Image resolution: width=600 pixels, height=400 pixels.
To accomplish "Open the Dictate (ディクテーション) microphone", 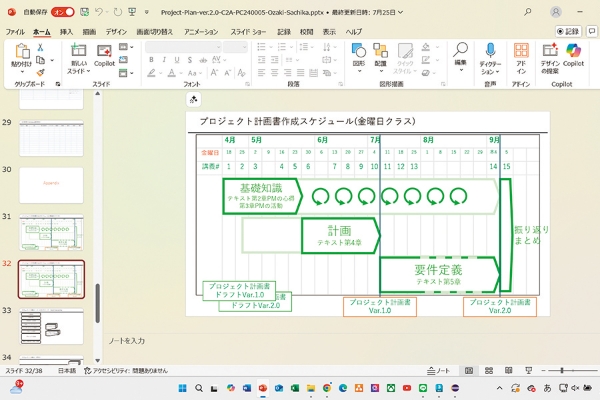I will (x=490, y=51).
